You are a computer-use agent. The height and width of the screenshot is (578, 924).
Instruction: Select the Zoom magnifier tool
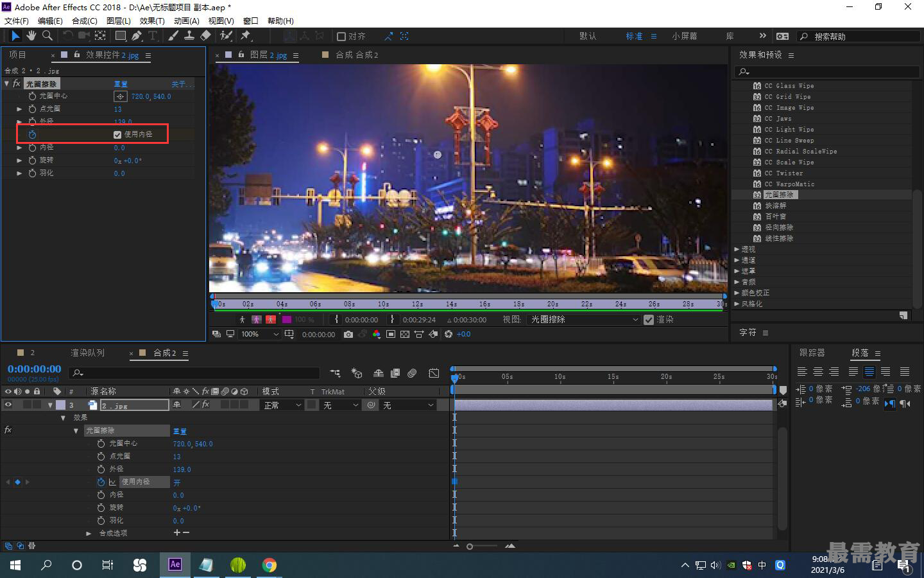click(x=47, y=36)
